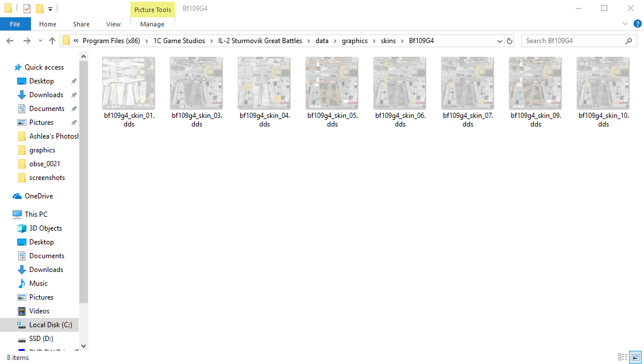Screen dimensions: 644x364
Task: Select the bf109g4_skin_04.dds image thumbnail
Action: [x=264, y=83]
